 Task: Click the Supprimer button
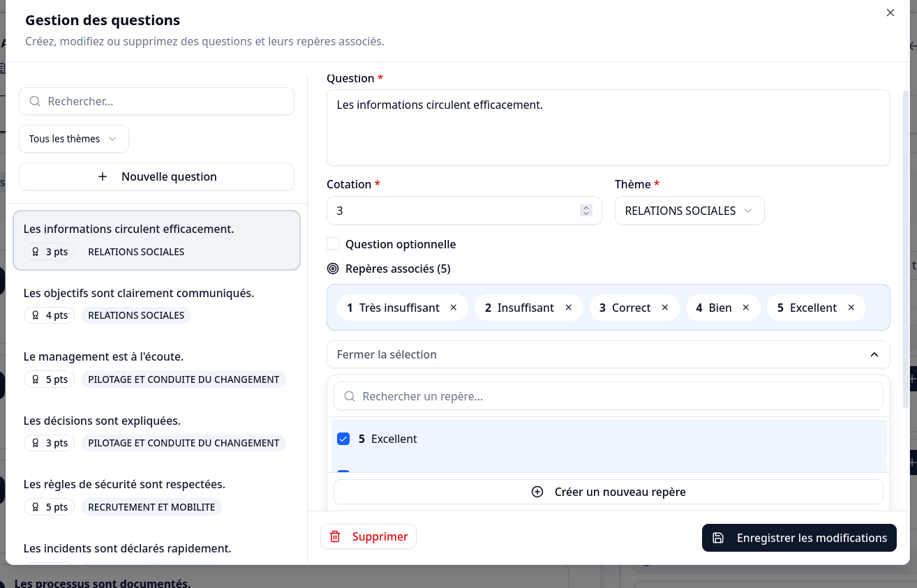click(x=368, y=536)
